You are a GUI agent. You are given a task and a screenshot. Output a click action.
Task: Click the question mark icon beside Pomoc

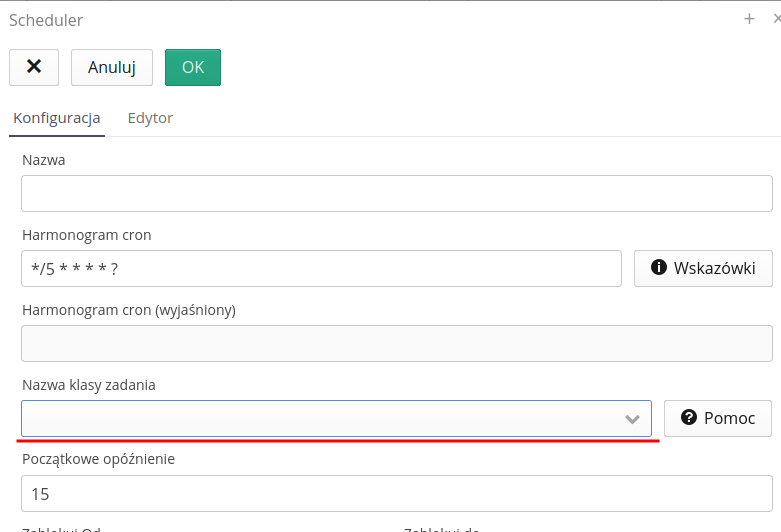(689, 418)
